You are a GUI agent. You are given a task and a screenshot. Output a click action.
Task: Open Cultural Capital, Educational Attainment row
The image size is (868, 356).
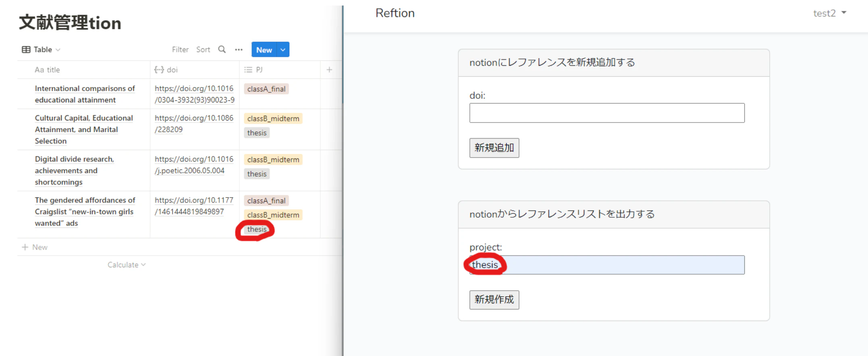click(84, 129)
